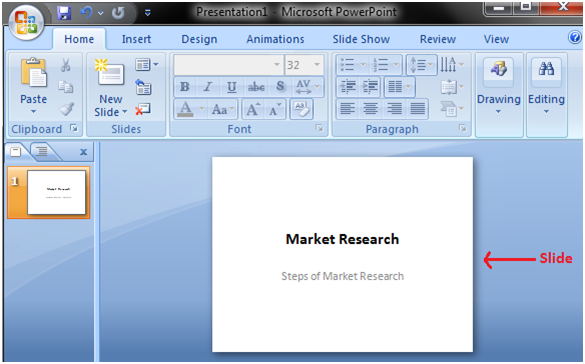Repeat the last action with the Redo icon
This screenshot has width=585, height=364.
pyautogui.click(x=118, y=13)
